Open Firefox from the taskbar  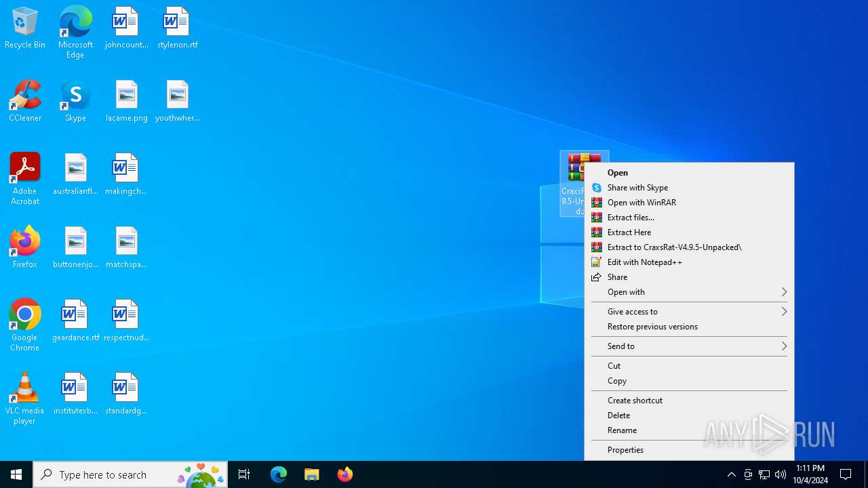(344, 474)
